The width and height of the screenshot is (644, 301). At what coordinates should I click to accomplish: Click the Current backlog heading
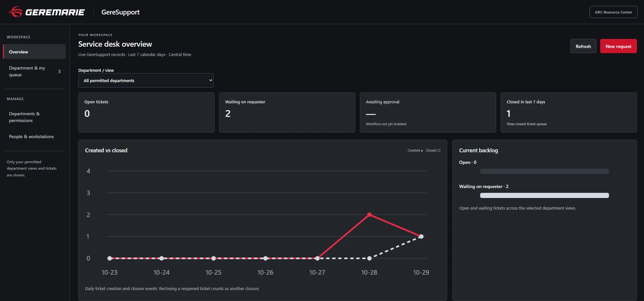coord(479,150)
